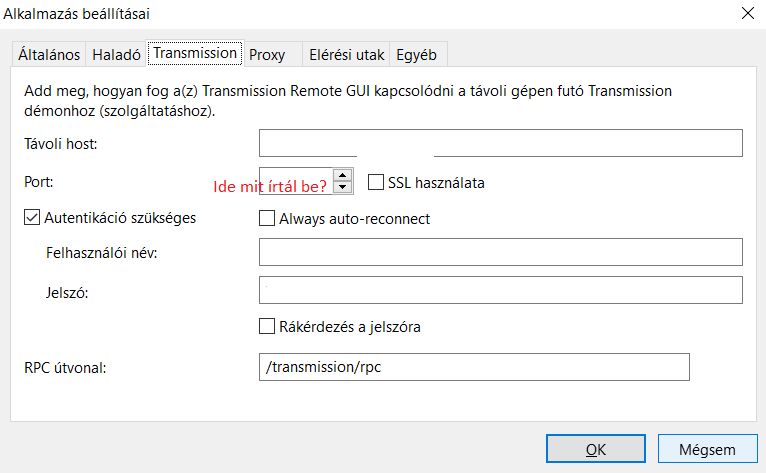Tick Rákérdezés a jelszóra checkbox
Image resolution: width=766 pixels, height=473 pixels.
pyautogui.click(x=267, y=326)
